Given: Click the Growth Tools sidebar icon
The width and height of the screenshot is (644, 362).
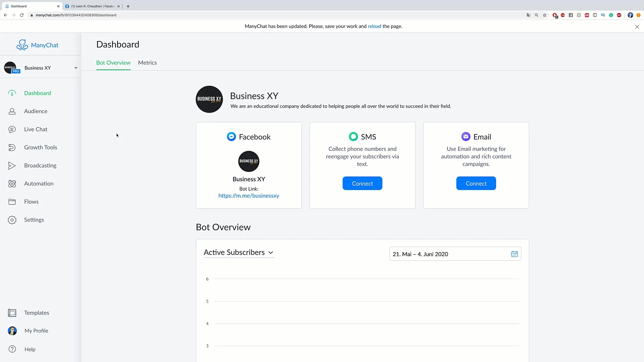Looking at the screenshot, I should (12, 147).
